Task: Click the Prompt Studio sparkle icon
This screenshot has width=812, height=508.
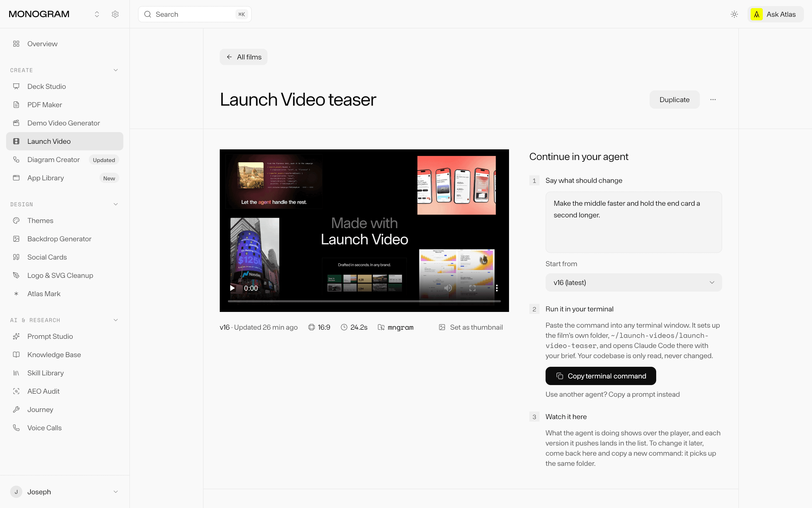Action: tap(16, 336)
